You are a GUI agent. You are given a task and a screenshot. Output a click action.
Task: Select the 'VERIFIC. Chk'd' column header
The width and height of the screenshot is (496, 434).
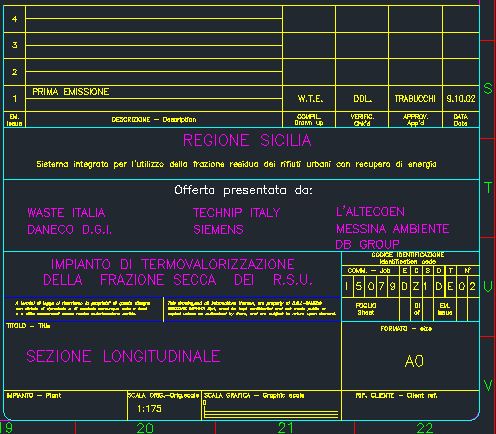click(x=362, y=120)
